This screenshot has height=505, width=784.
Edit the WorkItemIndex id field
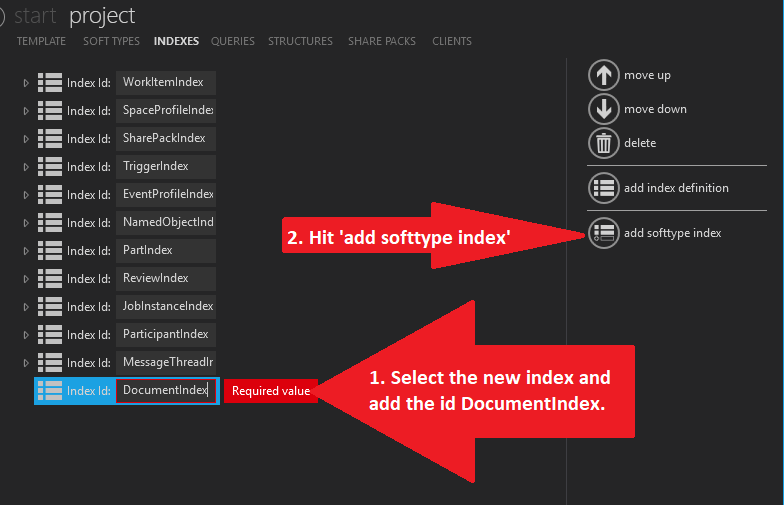[166, 82]
